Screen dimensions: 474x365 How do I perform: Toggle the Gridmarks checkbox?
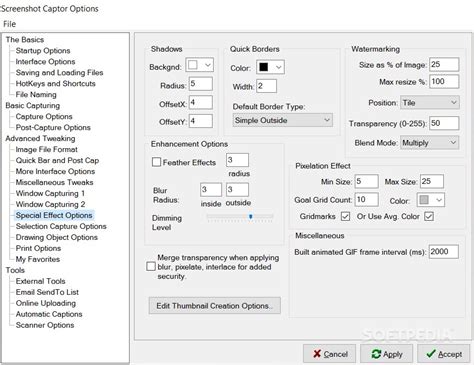[345, 216]
